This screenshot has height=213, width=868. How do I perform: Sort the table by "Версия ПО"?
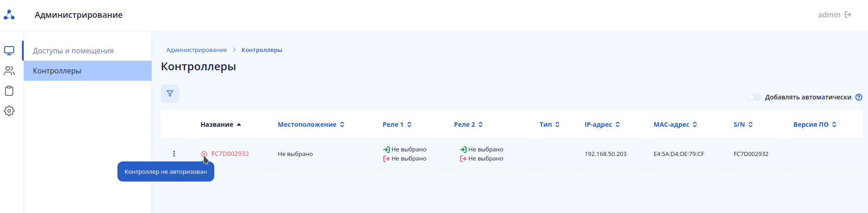815,125
